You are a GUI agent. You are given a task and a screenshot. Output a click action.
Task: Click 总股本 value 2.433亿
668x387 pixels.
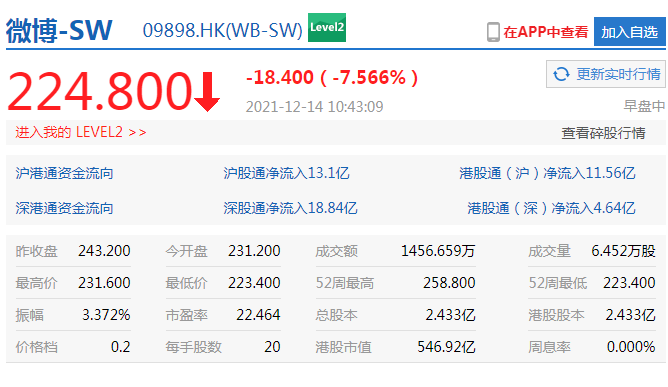click(x=450, y=315)
